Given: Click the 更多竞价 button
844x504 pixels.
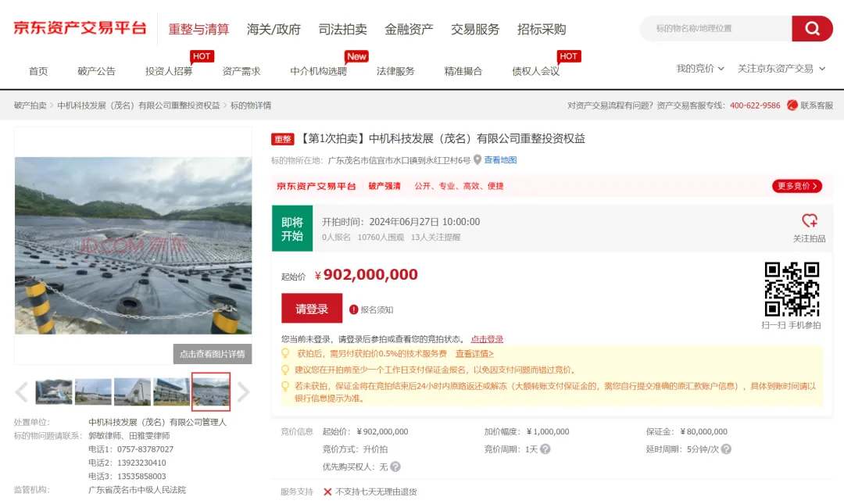Looking at the screenshot, I should pos(796,186).
